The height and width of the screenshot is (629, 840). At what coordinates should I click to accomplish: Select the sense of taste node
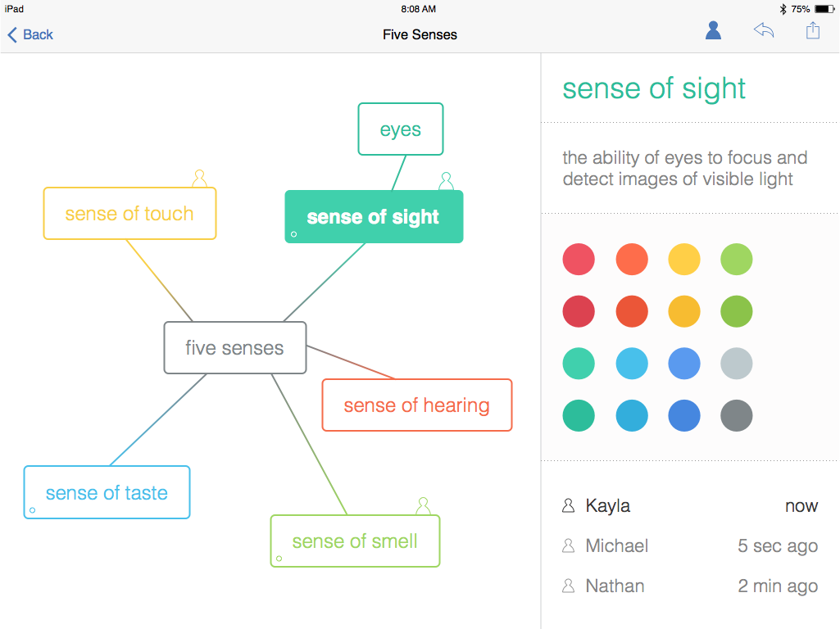pyautogui.click(x=107, y=492)
